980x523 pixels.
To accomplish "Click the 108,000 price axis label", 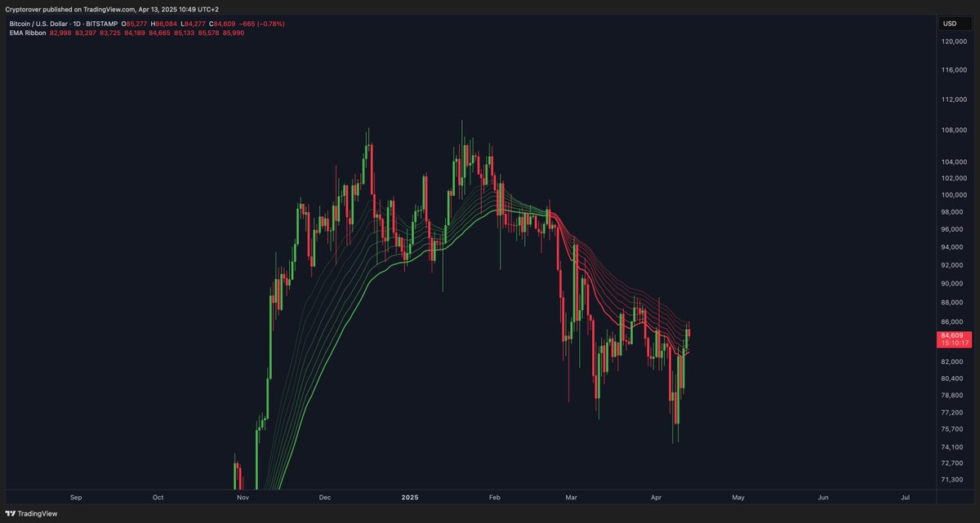I will point(955,131).
